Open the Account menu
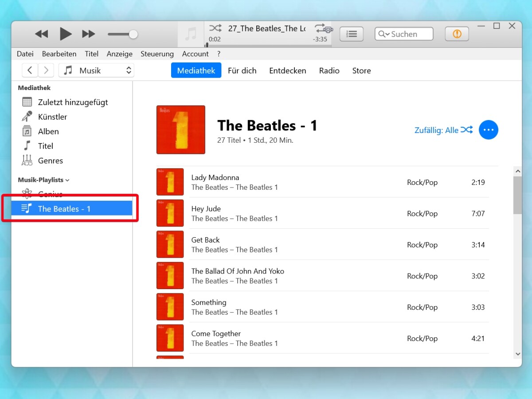The width and height of the screenshot is (532, 399). pyautogui.click(x=196, y=54)
